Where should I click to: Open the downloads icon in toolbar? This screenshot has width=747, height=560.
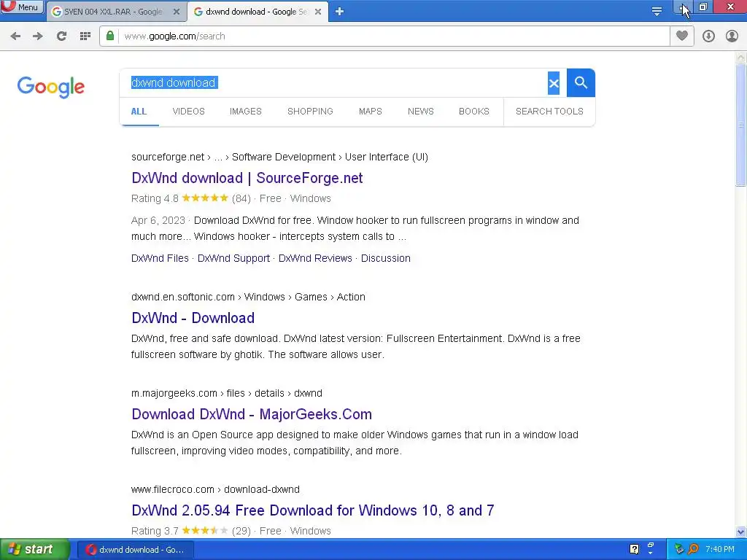pyautogui.click(x=708, y=36)
